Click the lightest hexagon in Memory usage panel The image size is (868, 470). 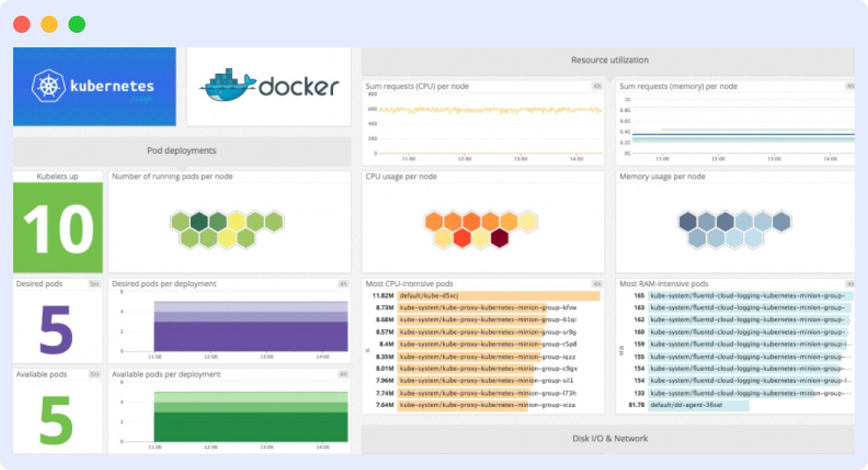pos(735,239)
